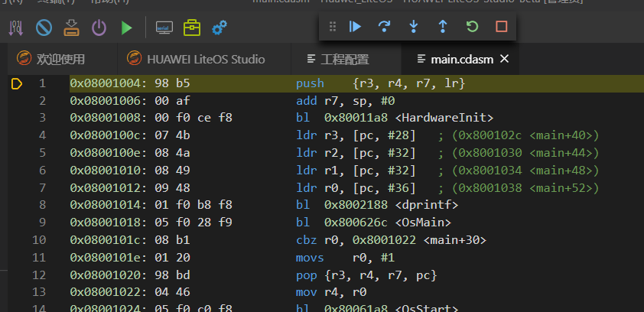Click the 'bl 0x80011a8 <HardwareInit>' instruction
Image resolution: width=644 pixels, height=312 pixels.
pyautogui.click(x=395, y=119)
